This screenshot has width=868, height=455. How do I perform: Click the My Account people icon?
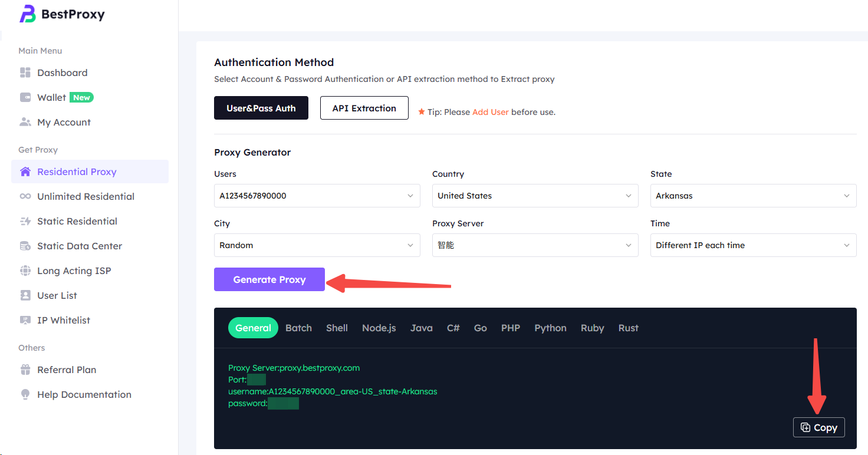click(25, 122)
